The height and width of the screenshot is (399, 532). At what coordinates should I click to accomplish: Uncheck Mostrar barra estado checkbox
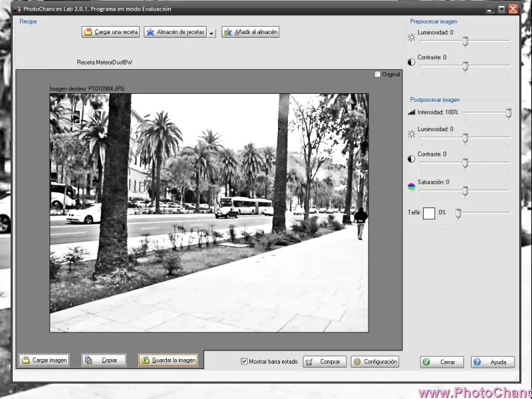click(244, 362)
